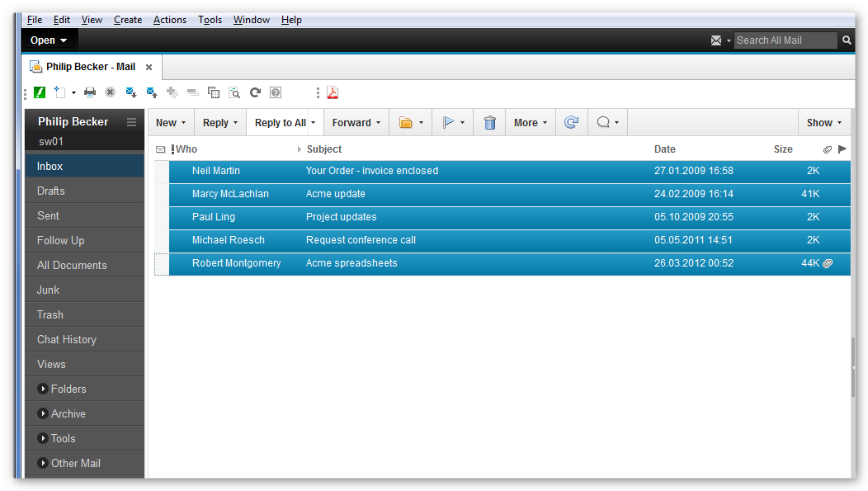Refresh the inbox with the action bar icon
The width and height of the screenshot is (868, 491).
point(572,121)
